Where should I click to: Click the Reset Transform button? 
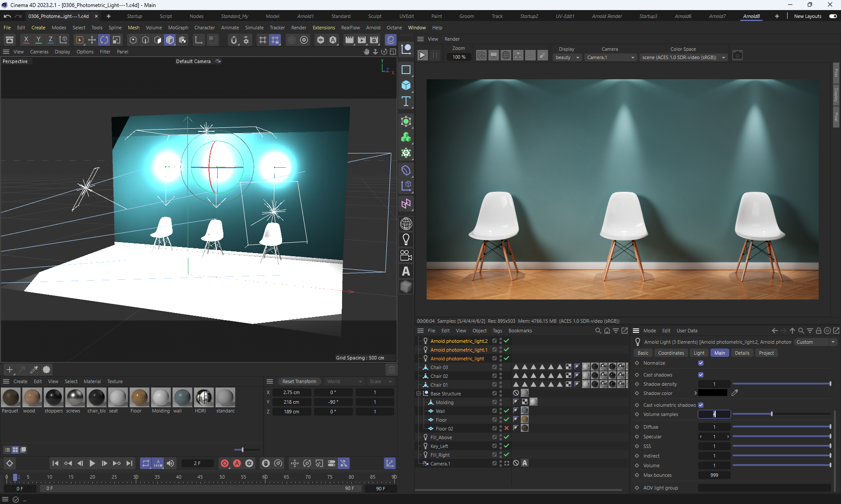tap(299, 381)
